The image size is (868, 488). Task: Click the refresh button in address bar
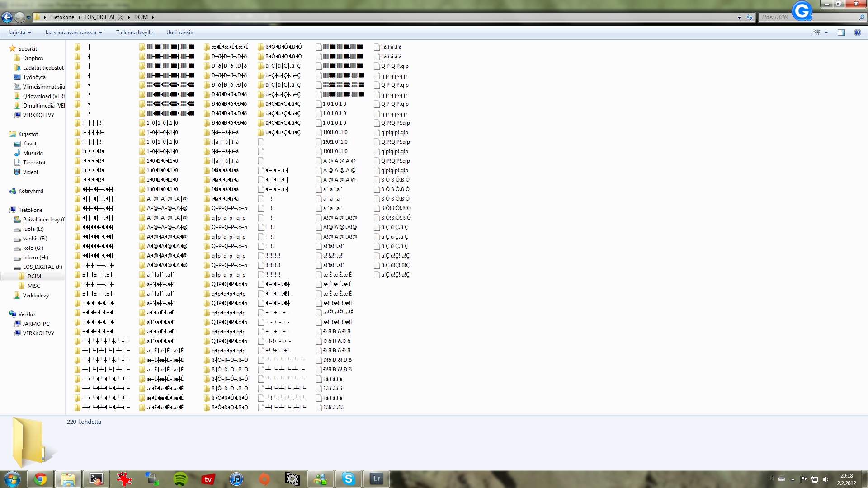tap(750, 17)
